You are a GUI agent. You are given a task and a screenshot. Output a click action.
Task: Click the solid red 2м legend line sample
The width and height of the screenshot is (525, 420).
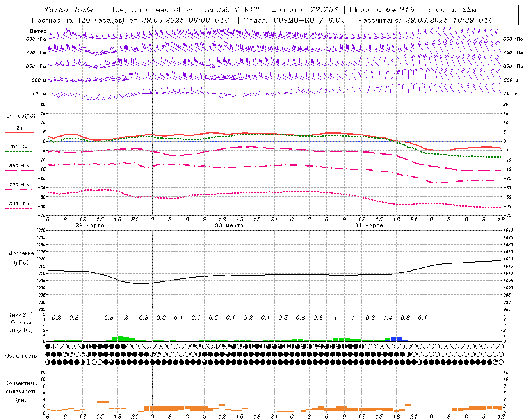(19, 132)
